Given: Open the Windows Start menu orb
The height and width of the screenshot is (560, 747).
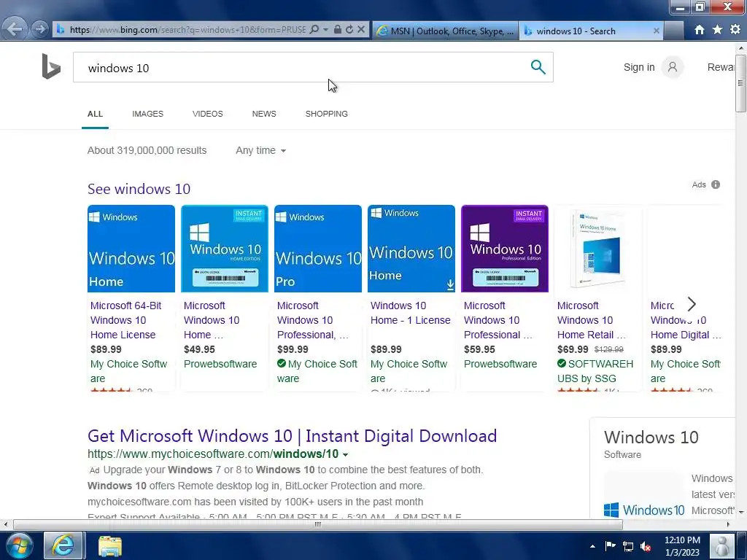Looking at the screenshot, I should click(19, 545).
